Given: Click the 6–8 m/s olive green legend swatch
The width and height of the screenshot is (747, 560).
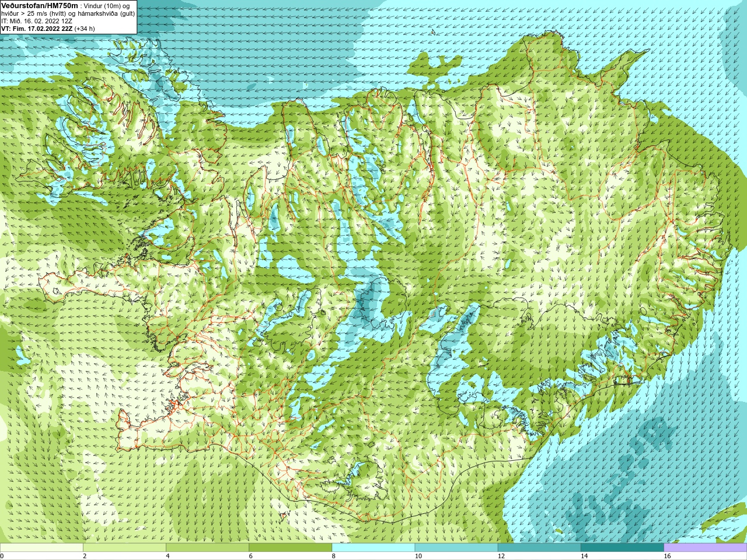Looking at the screenshot, I should [291, 548].
